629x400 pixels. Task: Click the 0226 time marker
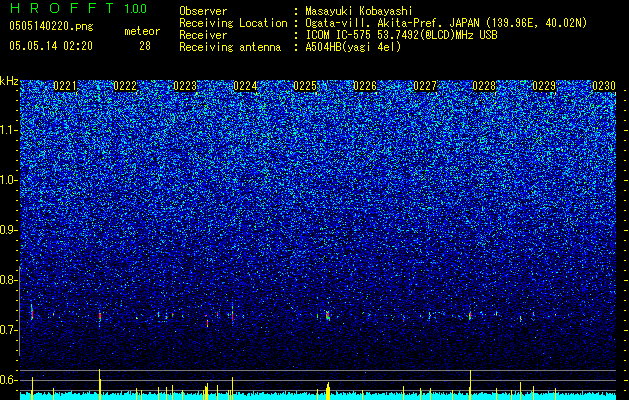click(365, 86)
